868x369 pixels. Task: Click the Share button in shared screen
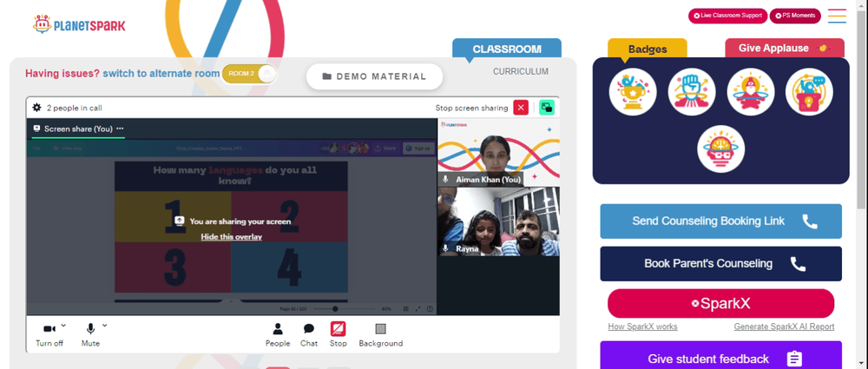385,148
